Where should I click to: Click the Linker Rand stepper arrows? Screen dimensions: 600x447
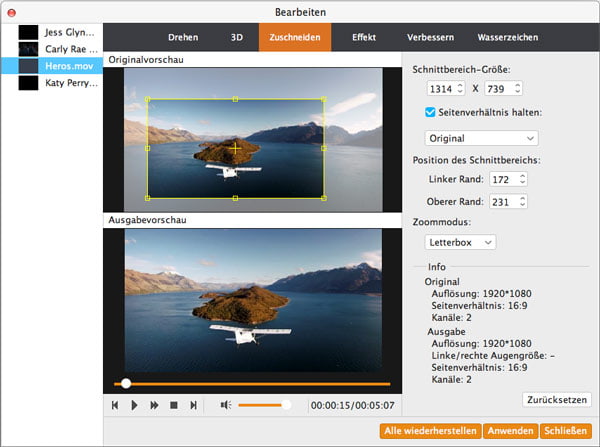(x=521, y=179)
